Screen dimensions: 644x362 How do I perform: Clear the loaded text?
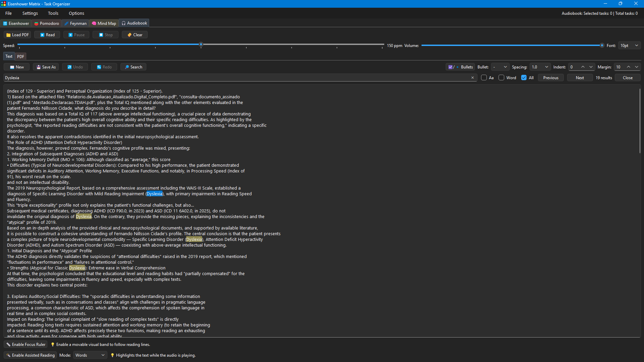tap(135, 35)
